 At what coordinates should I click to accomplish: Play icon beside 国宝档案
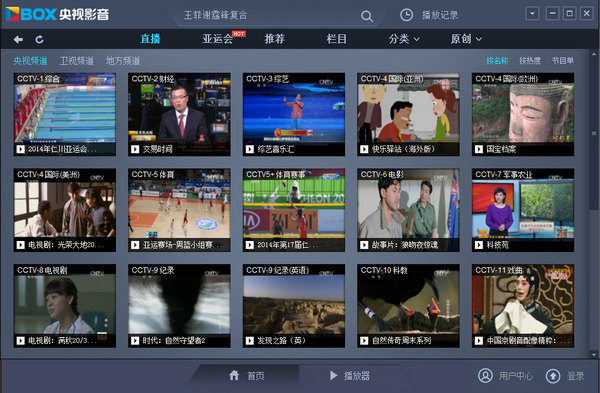click(x=479, y=149)
